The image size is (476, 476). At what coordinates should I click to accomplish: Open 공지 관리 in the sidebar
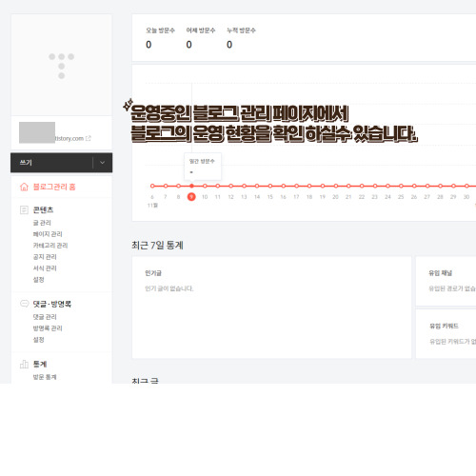[45, 257]
